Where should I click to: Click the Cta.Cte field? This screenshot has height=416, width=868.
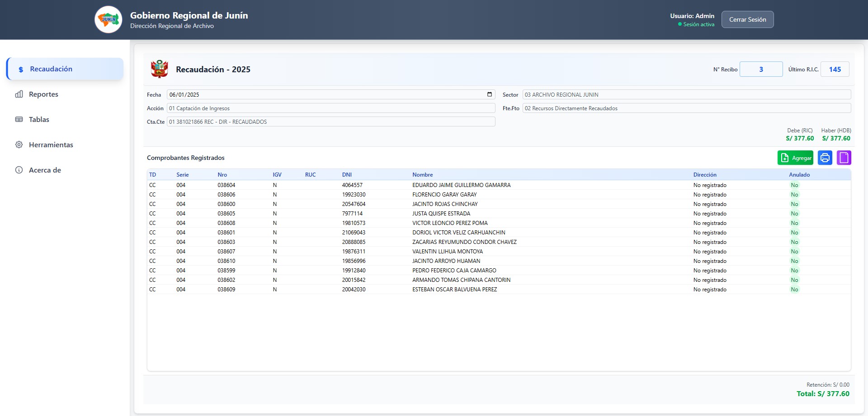(331, 122)
